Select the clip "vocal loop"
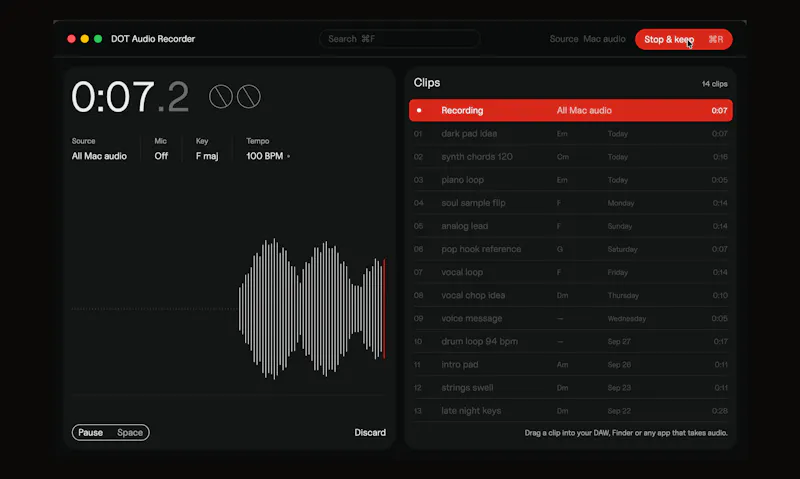800x479 pixels. click(570, 272)
